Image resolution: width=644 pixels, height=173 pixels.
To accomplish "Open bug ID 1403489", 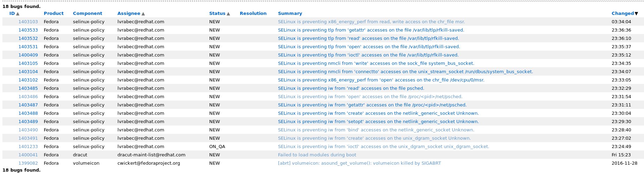I will point(28,121).
